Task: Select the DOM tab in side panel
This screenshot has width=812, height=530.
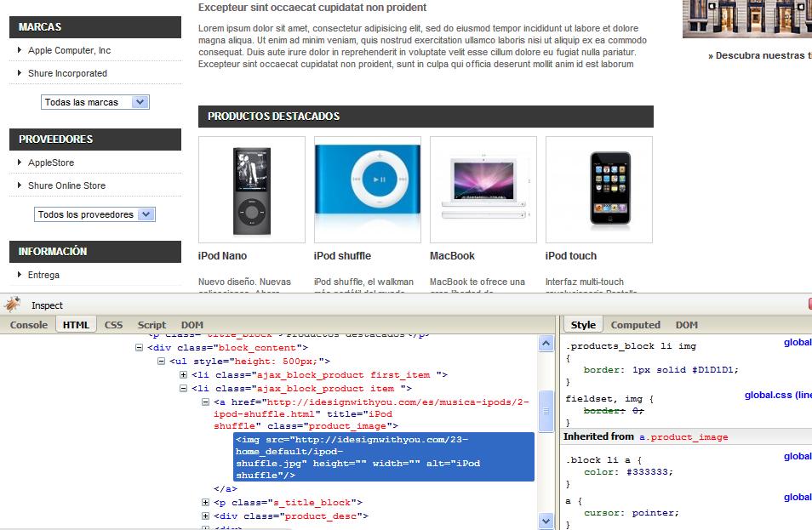Action: [687, 325]
